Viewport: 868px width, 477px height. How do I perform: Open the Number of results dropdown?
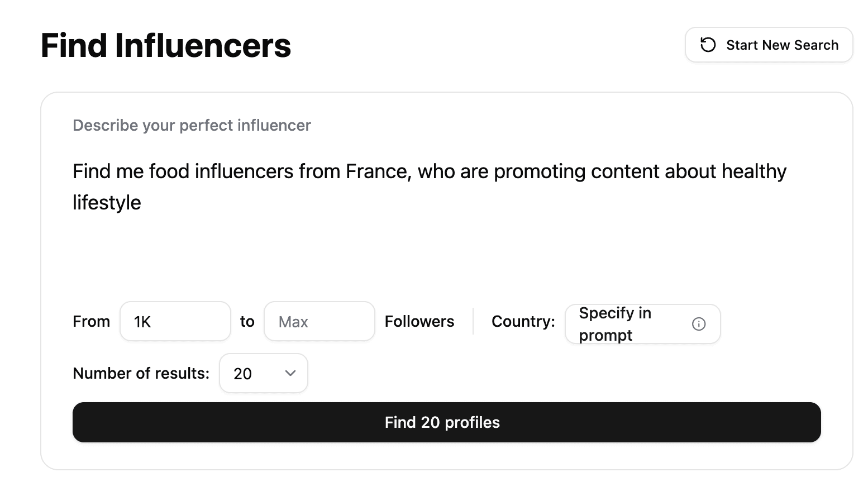(x=263, y=373)
